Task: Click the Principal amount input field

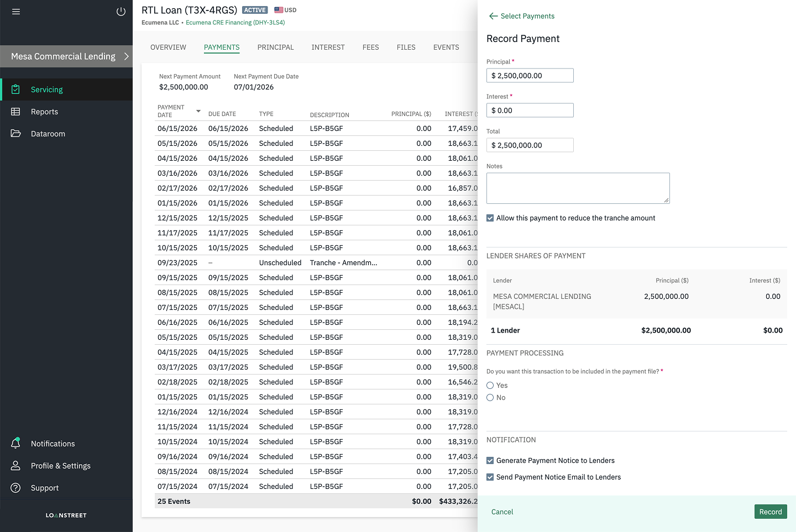Action: 530,76
